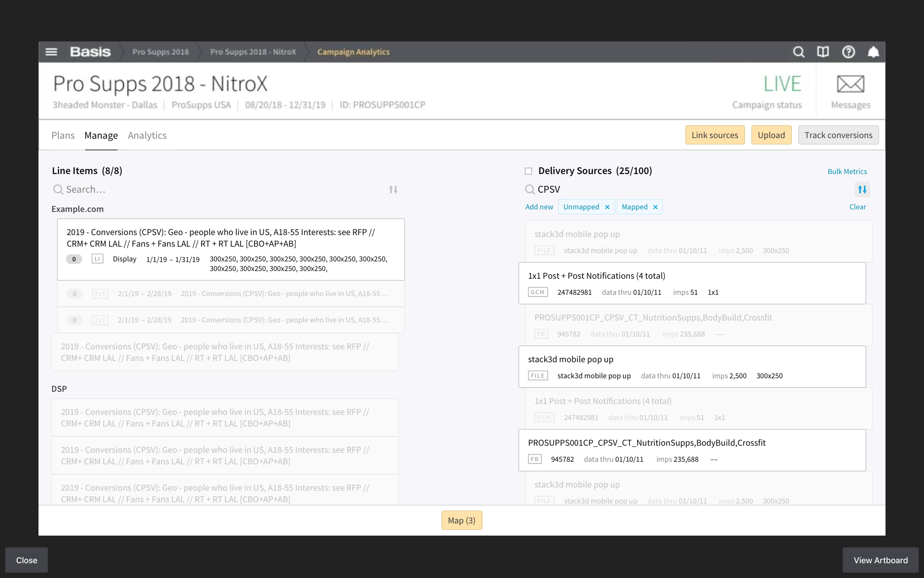
Task: Click the GCM badge of 247482981 selected source
Action: coord(538,292)
